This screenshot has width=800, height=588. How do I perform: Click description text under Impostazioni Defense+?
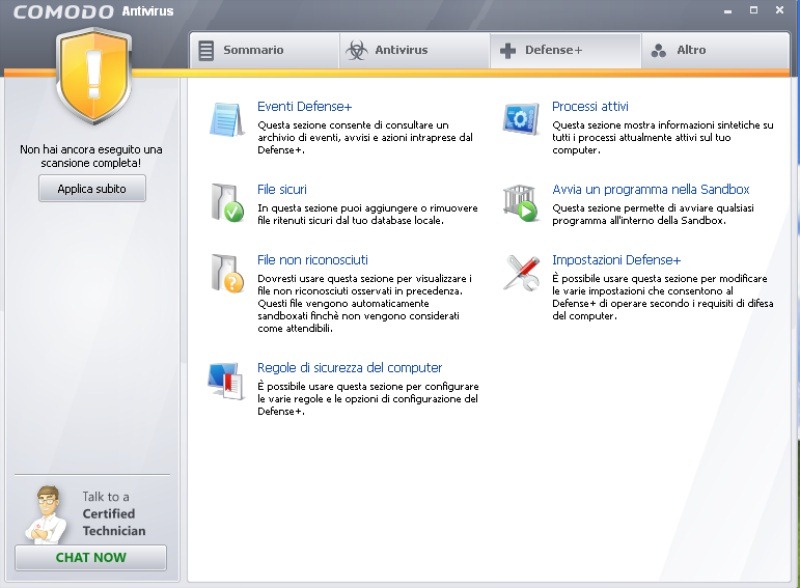pyautogui.click(x=663, y=297)
